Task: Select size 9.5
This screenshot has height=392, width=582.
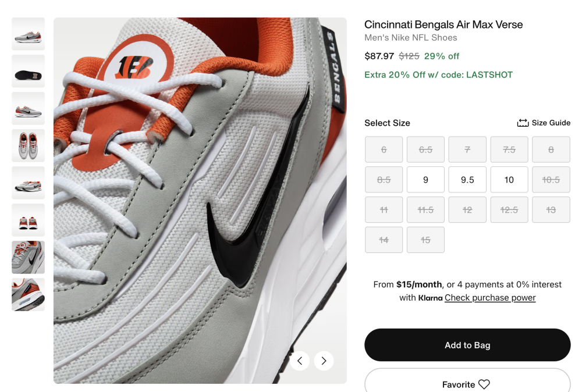Action: click(x=467, y=180)
